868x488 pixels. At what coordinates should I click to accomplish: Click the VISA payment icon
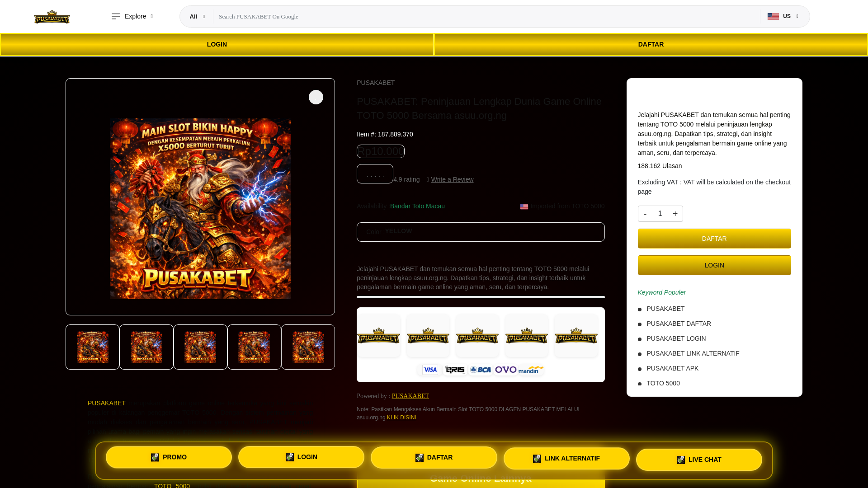pos(430,370)
